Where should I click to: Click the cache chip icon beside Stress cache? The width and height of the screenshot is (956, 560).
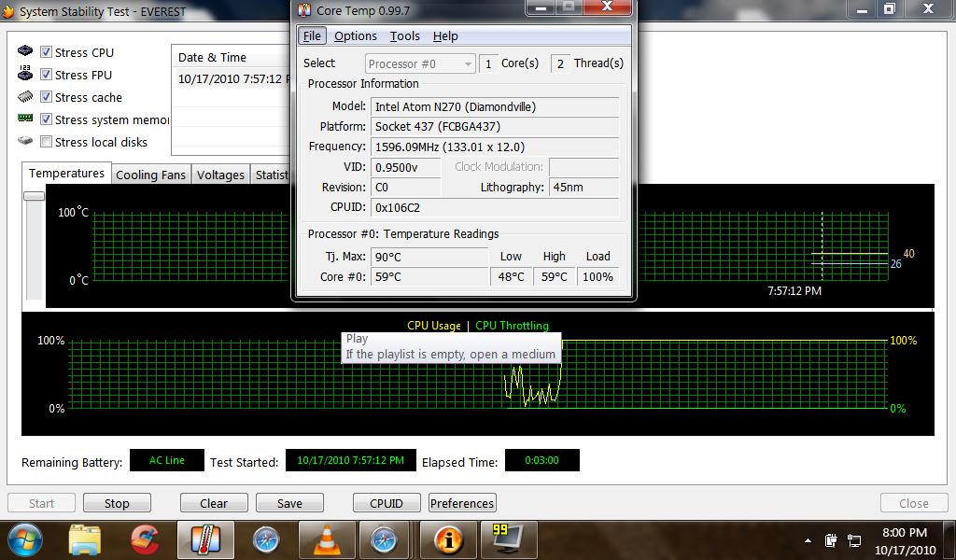click(25, 96)
